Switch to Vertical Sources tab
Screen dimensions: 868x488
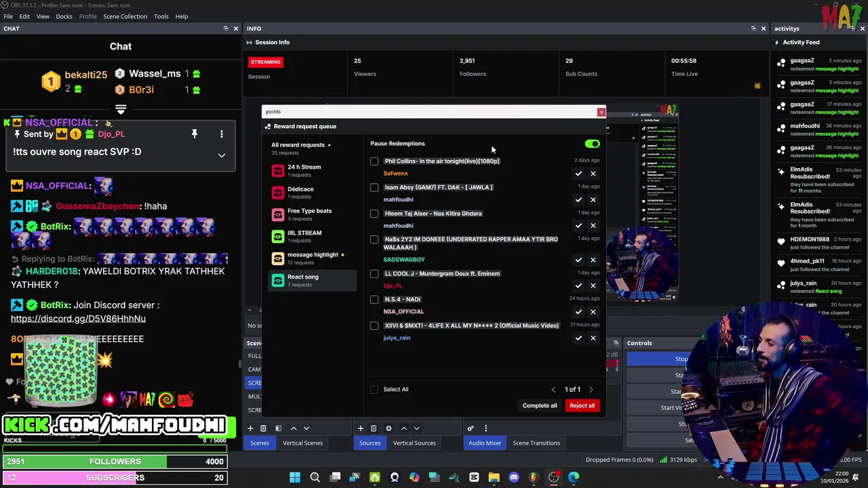pos(414,443)
